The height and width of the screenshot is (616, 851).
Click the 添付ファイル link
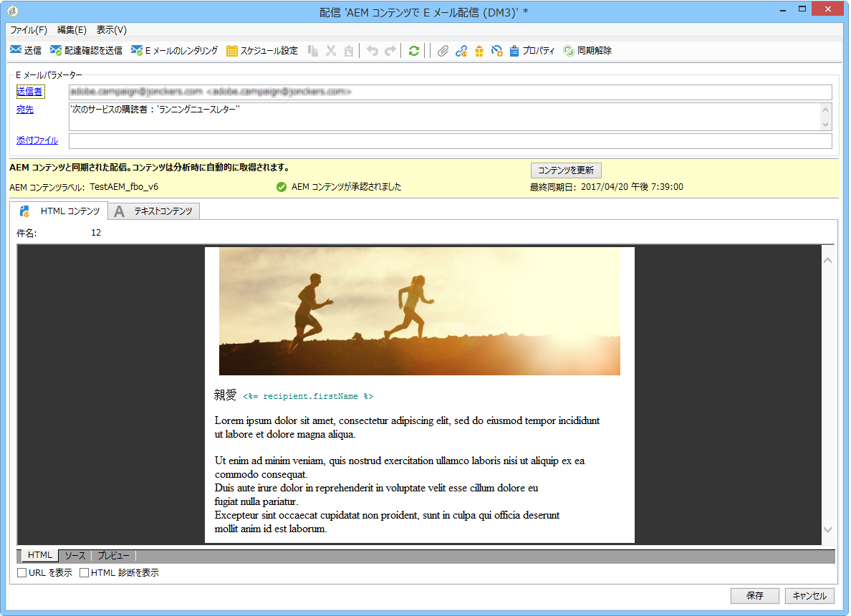(37, 140)
